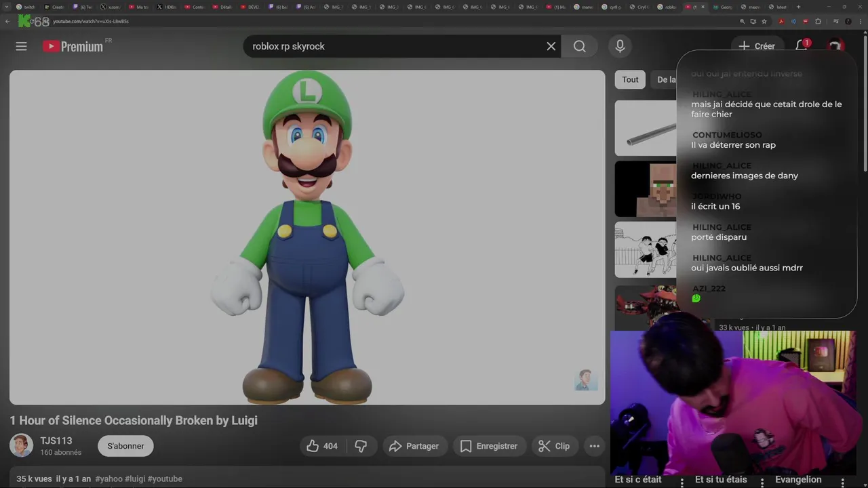Switch to the 'x.com' browser tab
The height and width of the screenshot is (488, 868).
111,7
